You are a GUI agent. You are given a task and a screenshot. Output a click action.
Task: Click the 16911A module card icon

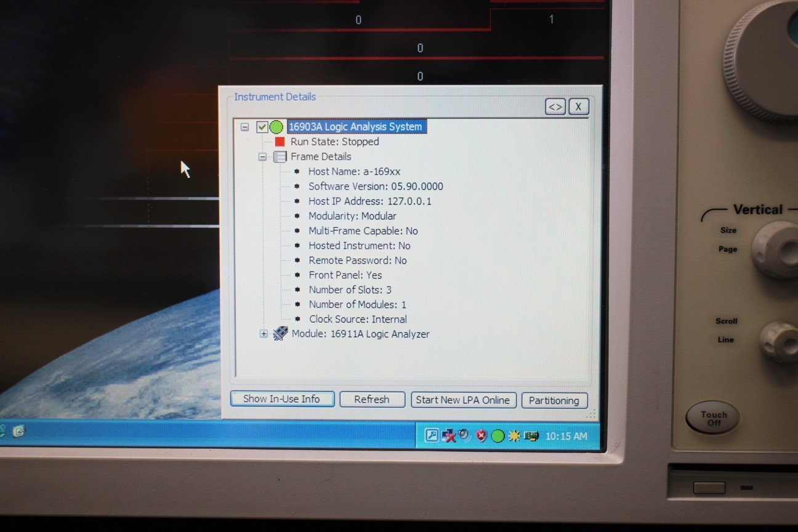click(280, 334)
